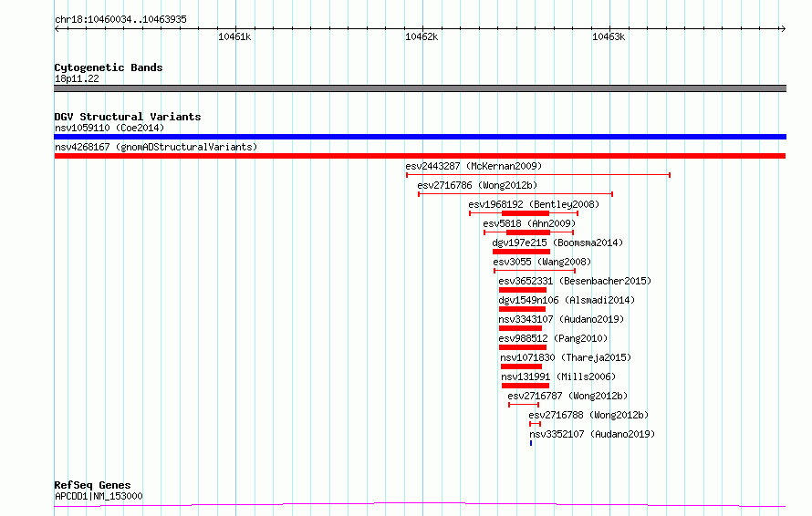Open dgv1549n106 (Alsmadi2014) variant
Viewport: 812px width, 516px height.
(x=567, y=300)
